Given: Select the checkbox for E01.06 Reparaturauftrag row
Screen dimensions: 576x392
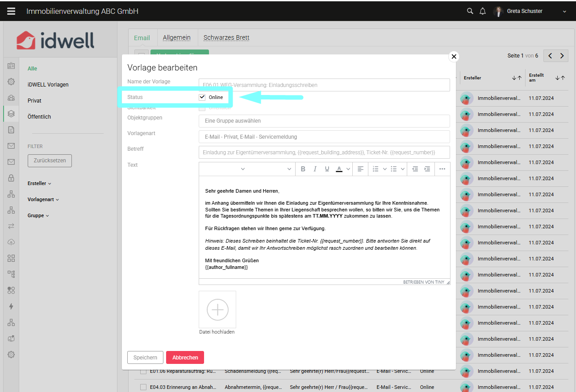Looking at the screenshot, I should (143, 371).
